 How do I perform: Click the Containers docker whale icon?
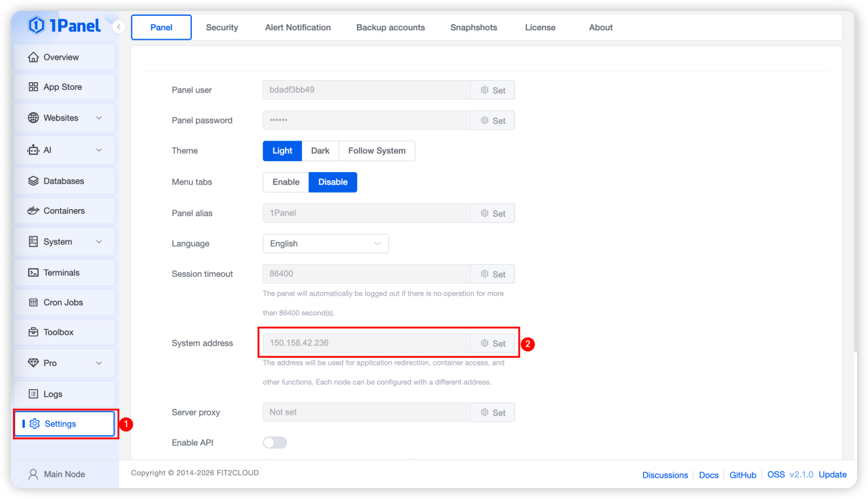33,210
